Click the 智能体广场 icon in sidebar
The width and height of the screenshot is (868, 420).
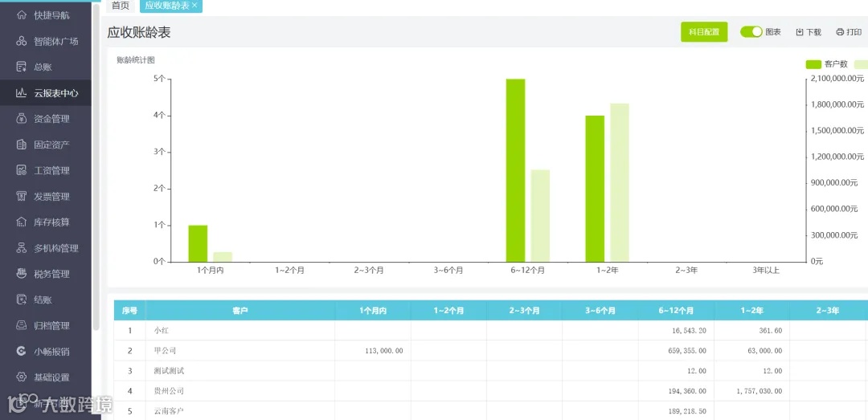(22, 41)
